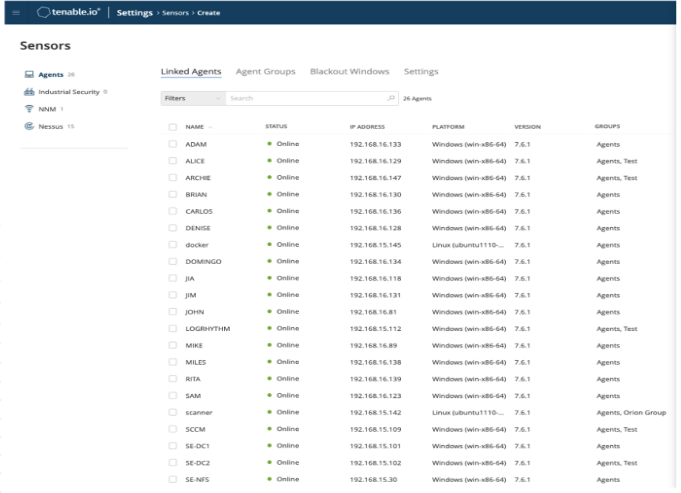Click into the agent Search field
The height and width of the screenshot is (493, 681).
306,98
